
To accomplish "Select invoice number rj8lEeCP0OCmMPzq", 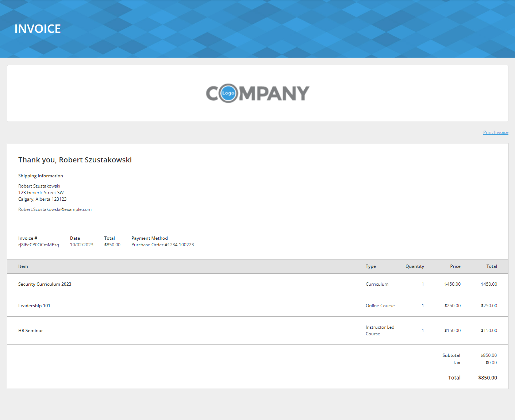I will [x=39, y=245].
